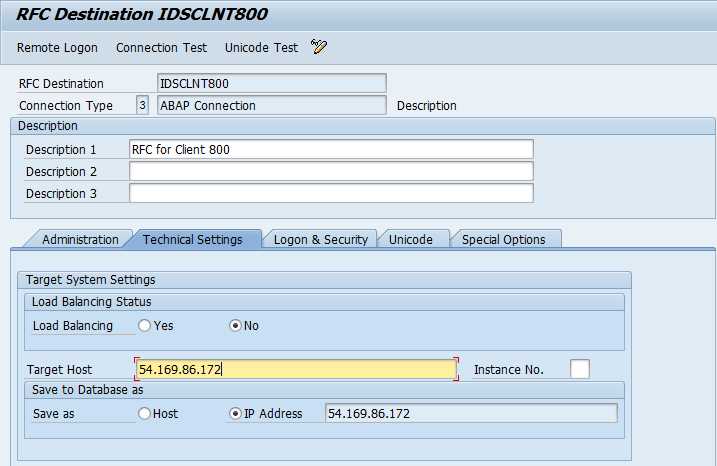Click the Instance No. field
Viewport: 717px width, 466px height.
coord(580,369)
